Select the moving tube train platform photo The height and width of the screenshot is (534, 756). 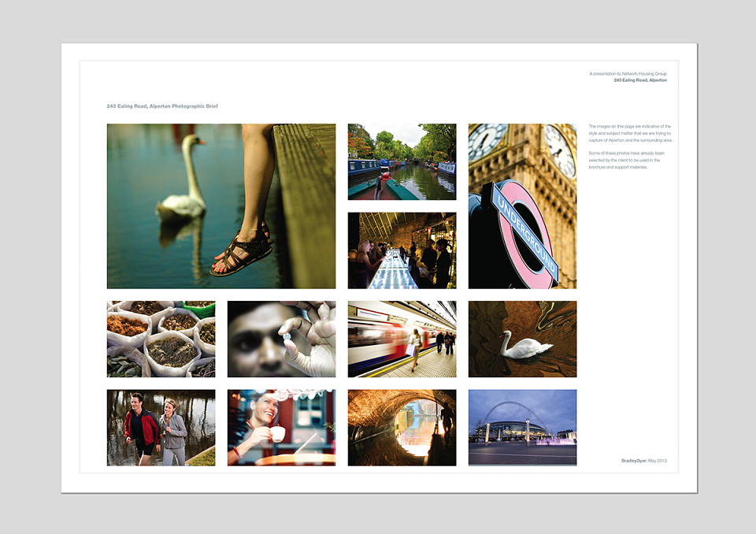pos(402,339)
